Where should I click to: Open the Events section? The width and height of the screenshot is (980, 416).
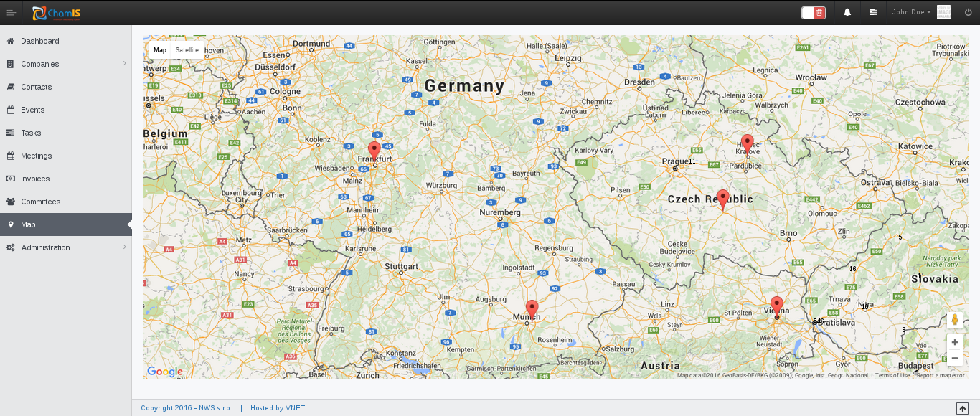coord(66,110)
